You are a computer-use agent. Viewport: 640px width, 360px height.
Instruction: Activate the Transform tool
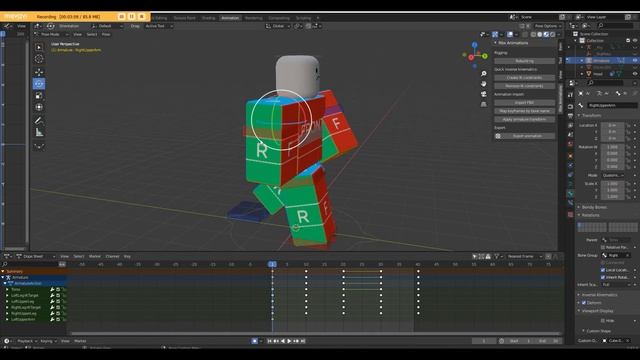39,107
